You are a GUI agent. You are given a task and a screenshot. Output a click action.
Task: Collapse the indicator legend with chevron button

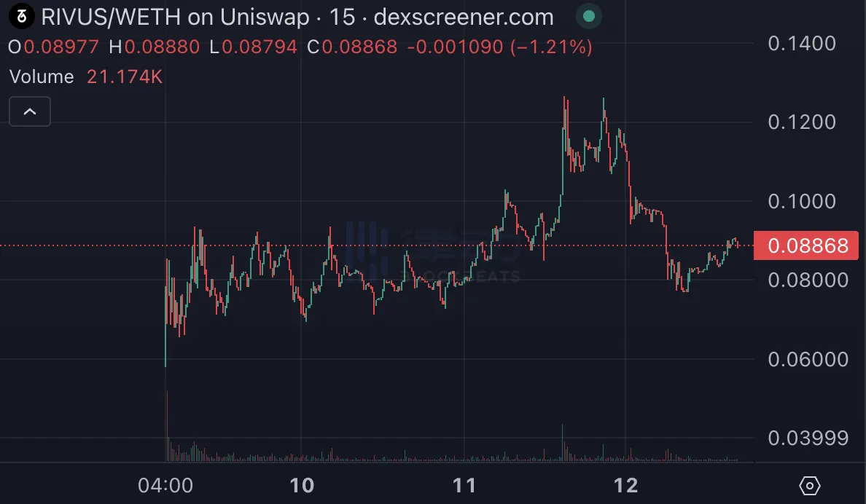tap(30, 111)
